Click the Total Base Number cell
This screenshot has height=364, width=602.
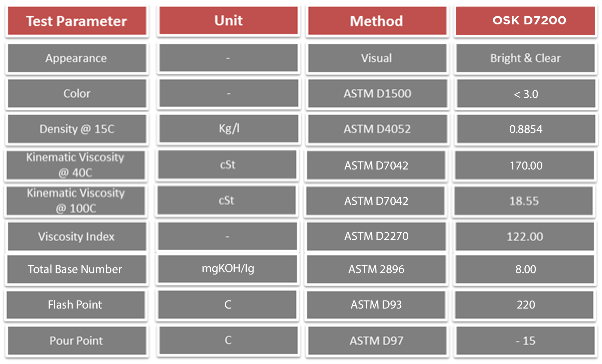[76, 269]
